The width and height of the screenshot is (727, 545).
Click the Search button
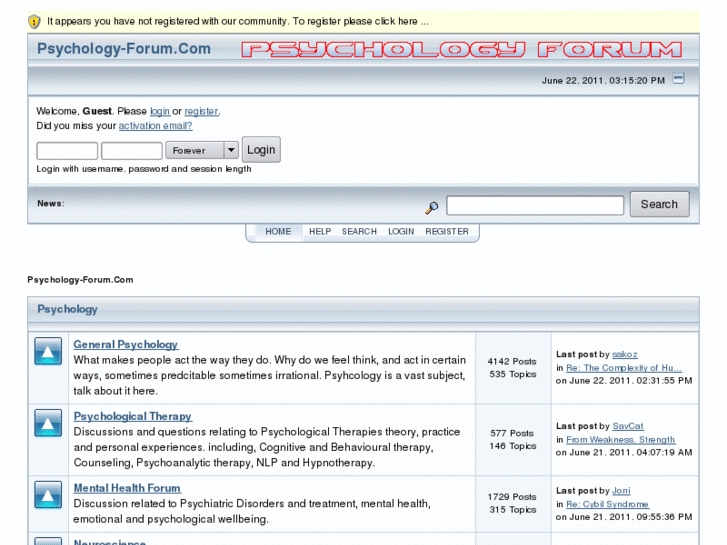659,204
